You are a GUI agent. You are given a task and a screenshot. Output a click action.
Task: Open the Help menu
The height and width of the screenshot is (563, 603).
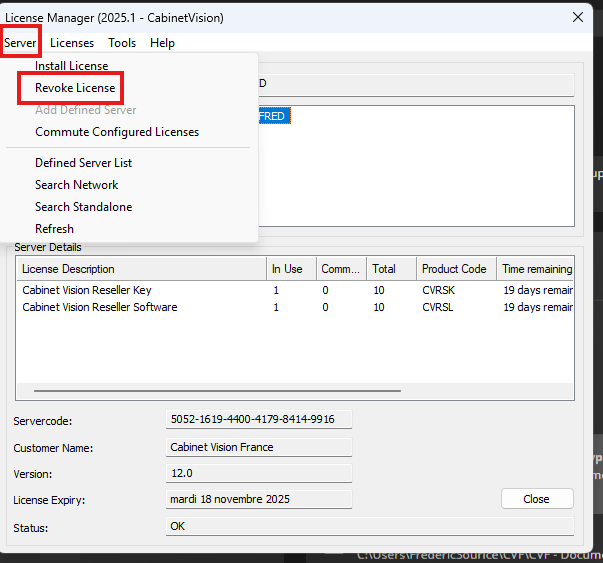click(x=162, y=43)
